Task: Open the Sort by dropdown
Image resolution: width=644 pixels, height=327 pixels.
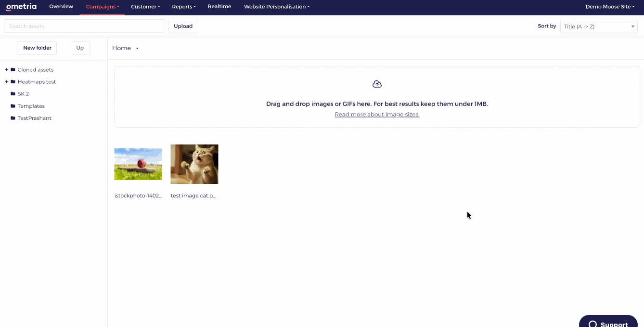Action: 599,26
